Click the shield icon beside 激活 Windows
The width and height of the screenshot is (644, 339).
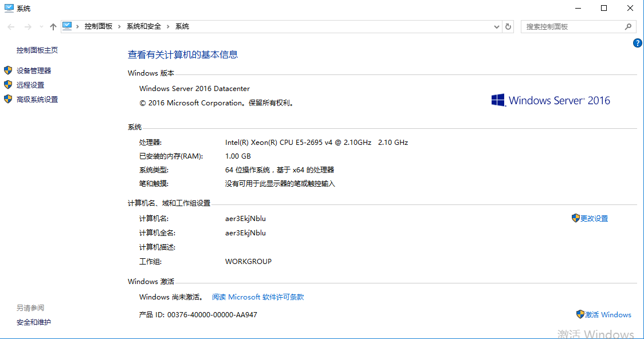coord(580,314)
